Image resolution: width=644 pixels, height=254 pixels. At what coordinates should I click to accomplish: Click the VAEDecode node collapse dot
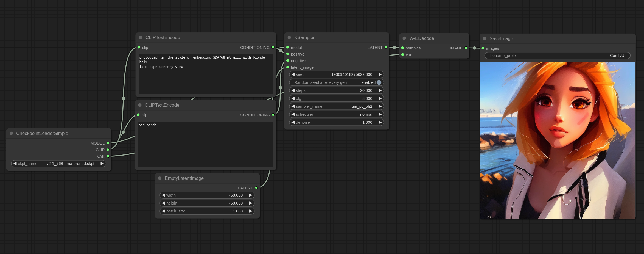[404, 38]
